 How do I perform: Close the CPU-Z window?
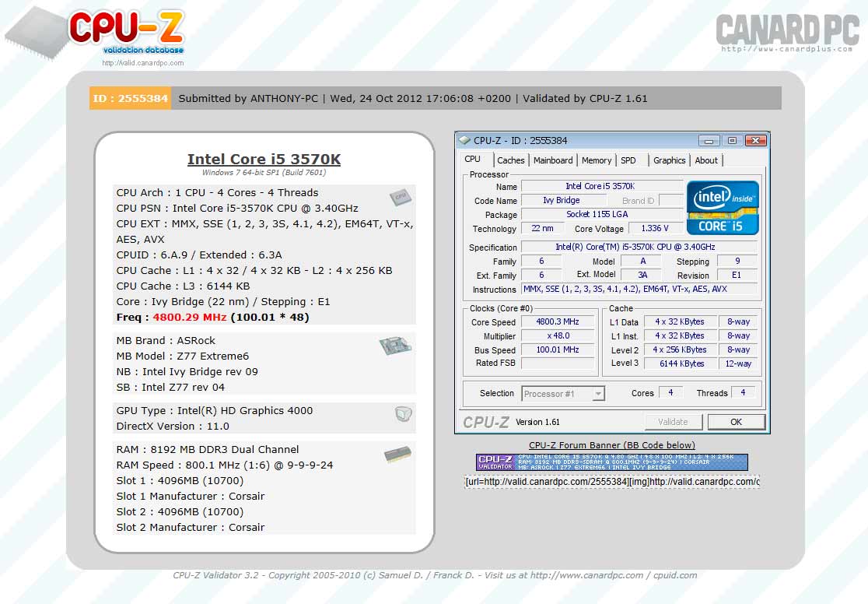(x=756, y=141)
